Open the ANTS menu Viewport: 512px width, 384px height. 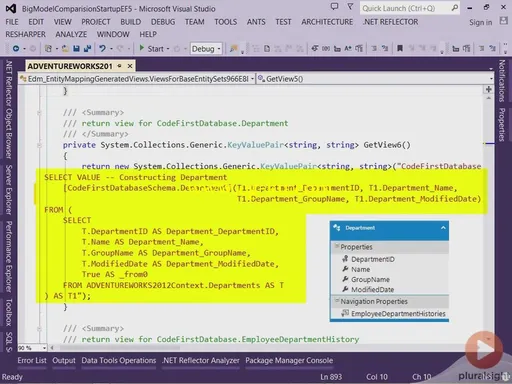pos(256,22)
